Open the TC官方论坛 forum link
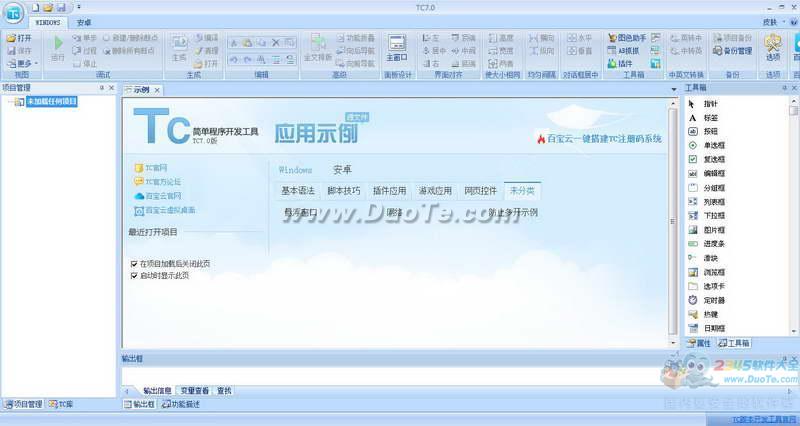Viewport: 800px width, 426px height. (x=162, y=182)
